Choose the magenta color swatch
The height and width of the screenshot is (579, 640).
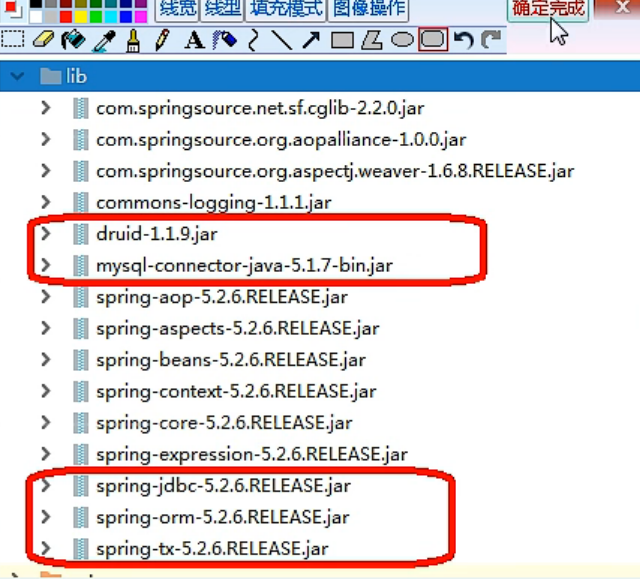coord(141,17)
